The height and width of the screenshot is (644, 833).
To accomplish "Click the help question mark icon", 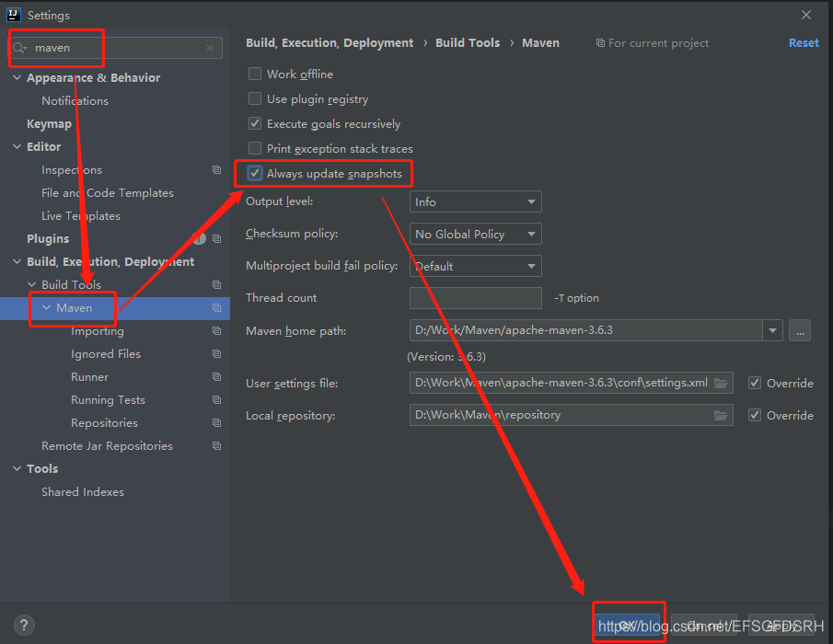I will (25, 625).
